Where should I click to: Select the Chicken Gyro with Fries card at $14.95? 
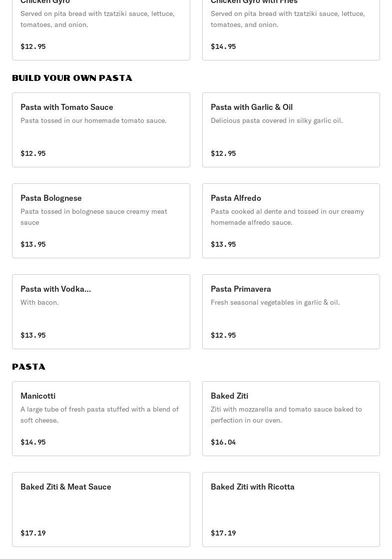[x=291, y=30]
